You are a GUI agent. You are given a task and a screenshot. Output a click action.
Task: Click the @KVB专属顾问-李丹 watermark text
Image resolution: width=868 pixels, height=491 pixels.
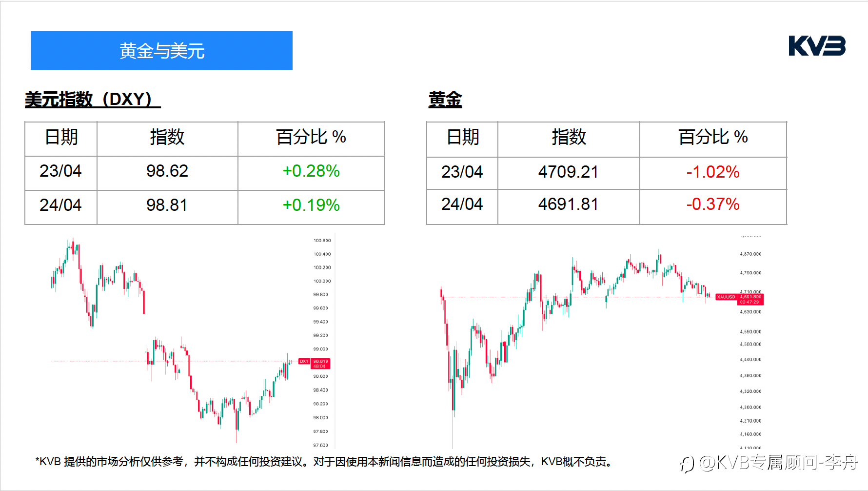(x=778, y=462)
